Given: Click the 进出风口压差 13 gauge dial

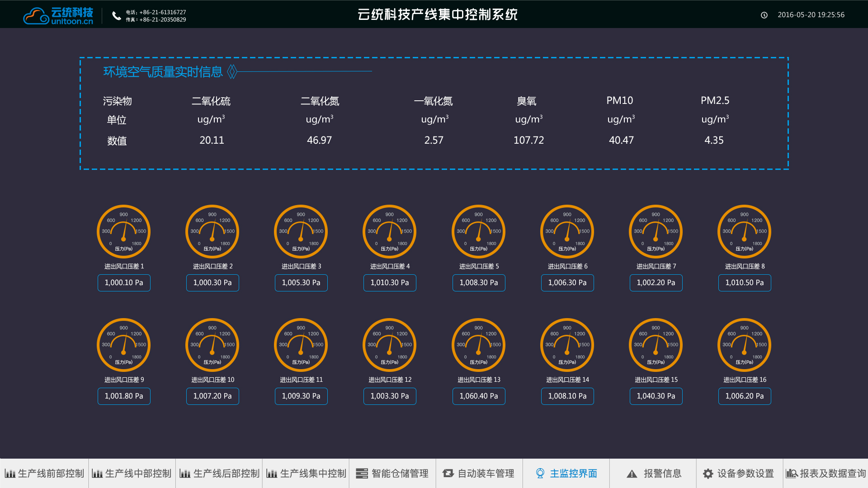Looking at the screenshot, I should click(478, 345).
